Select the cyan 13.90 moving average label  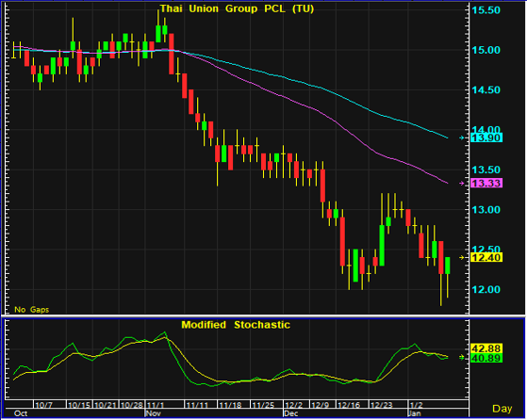(486, 137)
